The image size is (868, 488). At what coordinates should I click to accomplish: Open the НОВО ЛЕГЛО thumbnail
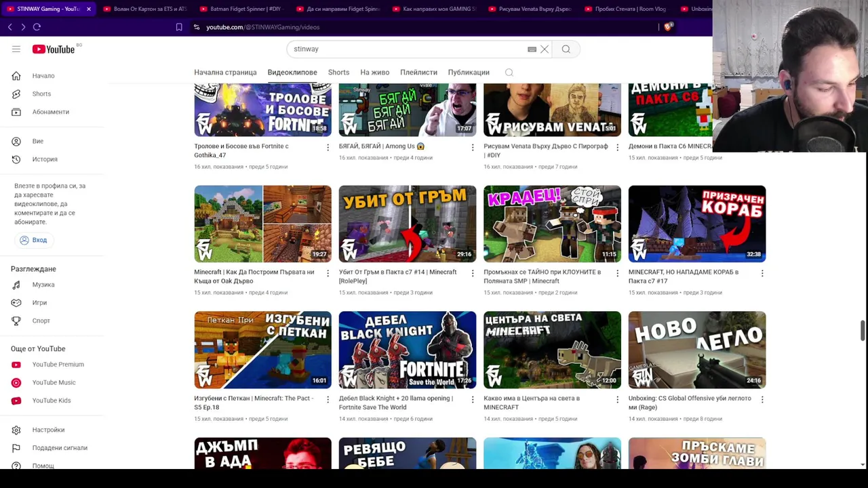point(697,350)
